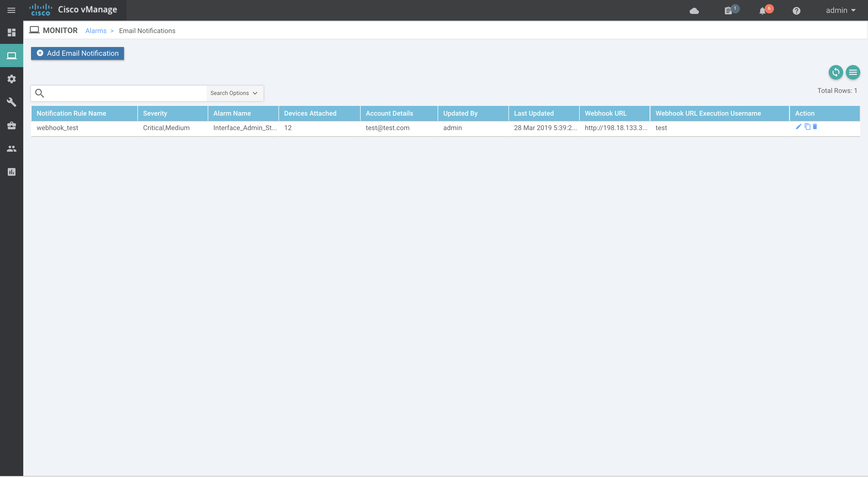The image size is (868, 478).
Task: Open the Dashboard panel in the sidebar
Action: (12, 32)
